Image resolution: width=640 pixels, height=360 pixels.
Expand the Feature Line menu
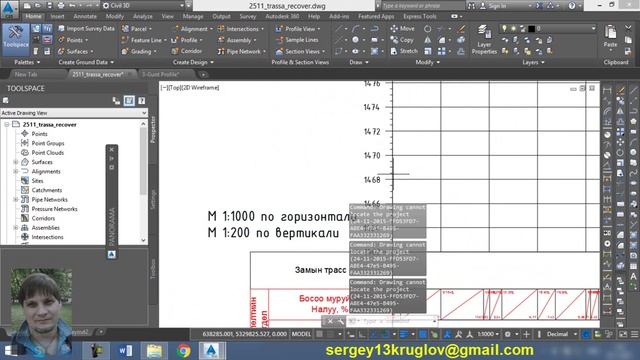tap(144, 40)
